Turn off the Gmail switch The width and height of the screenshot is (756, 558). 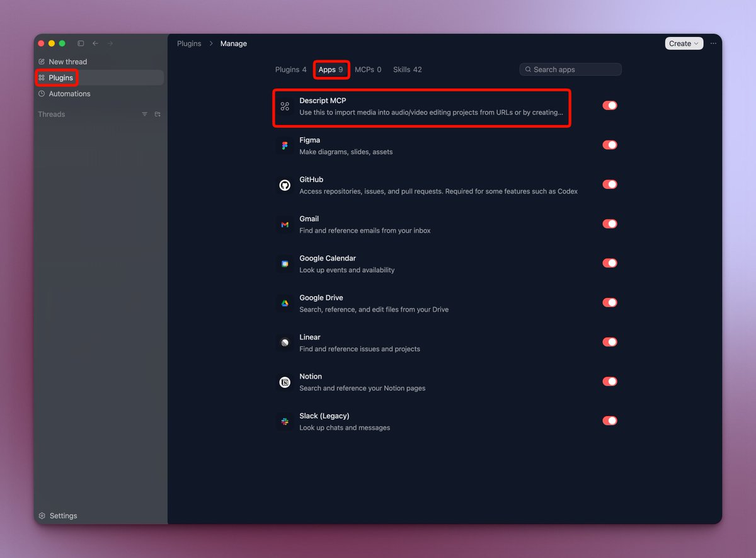[x=609, y=224]
